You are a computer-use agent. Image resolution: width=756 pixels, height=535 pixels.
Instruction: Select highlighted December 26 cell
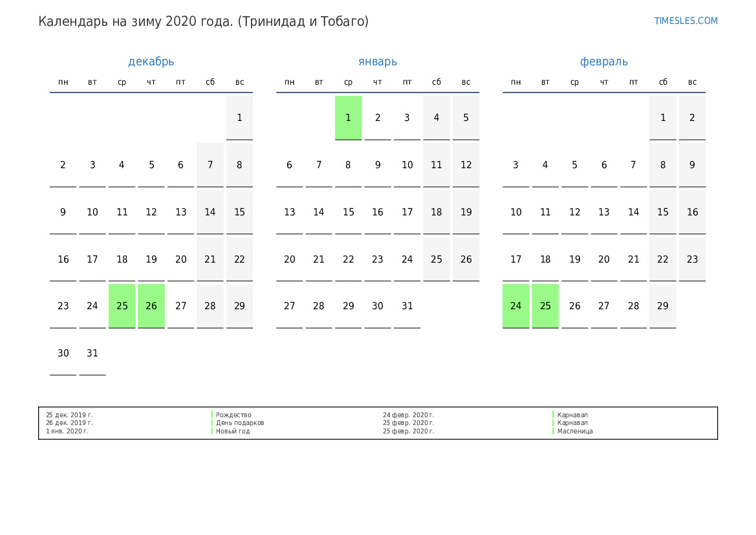[x=151, y=306]
